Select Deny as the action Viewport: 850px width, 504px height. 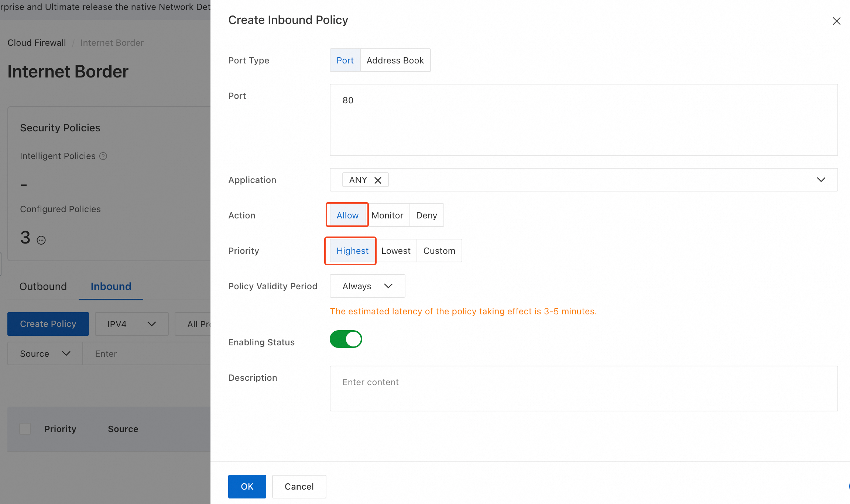click(x=426, y=215)
